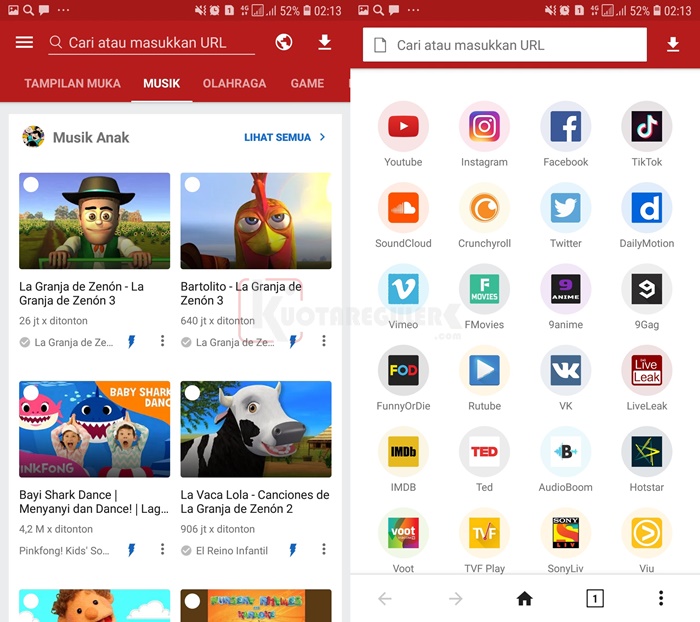This screenshot has height=622, width=700.
Task: Tap the globe browser icon
Action: click(284, 43)
